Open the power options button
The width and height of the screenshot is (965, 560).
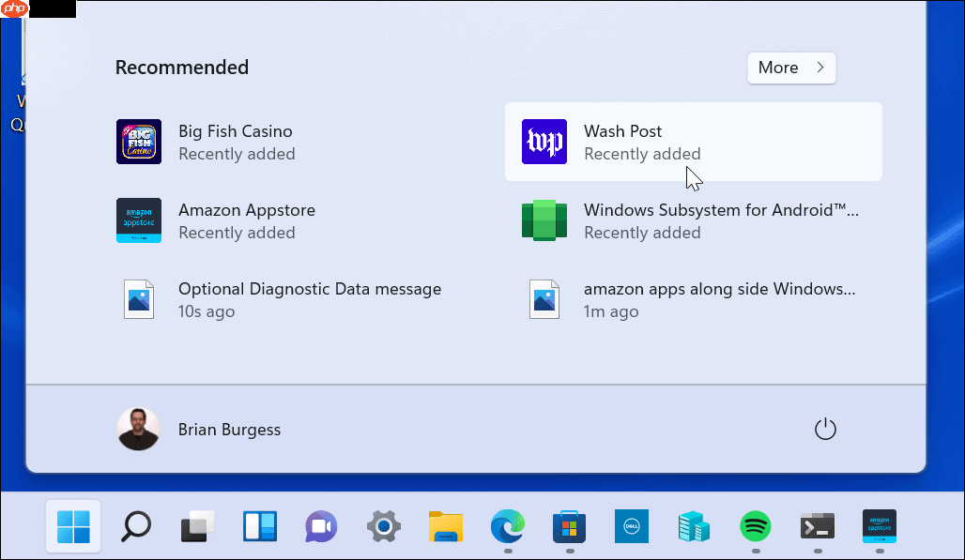click(825, 429)
